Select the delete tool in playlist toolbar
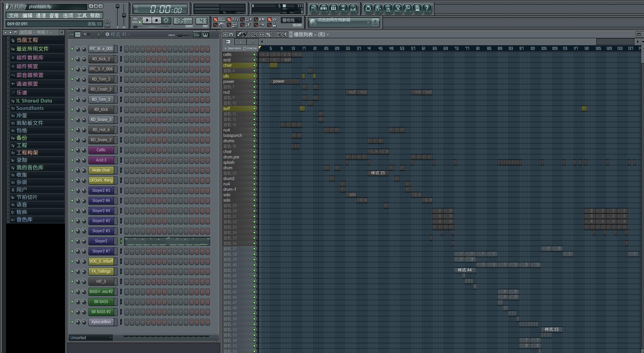This screenshot has width=644, height=353. click(x=250, y=34)
